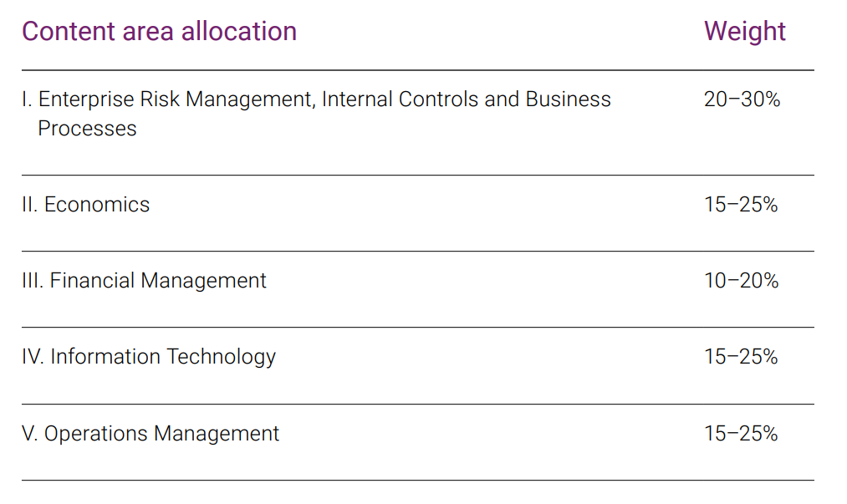
Task: Click the 20–30% weight value
Action: click(x=742, y=99)
